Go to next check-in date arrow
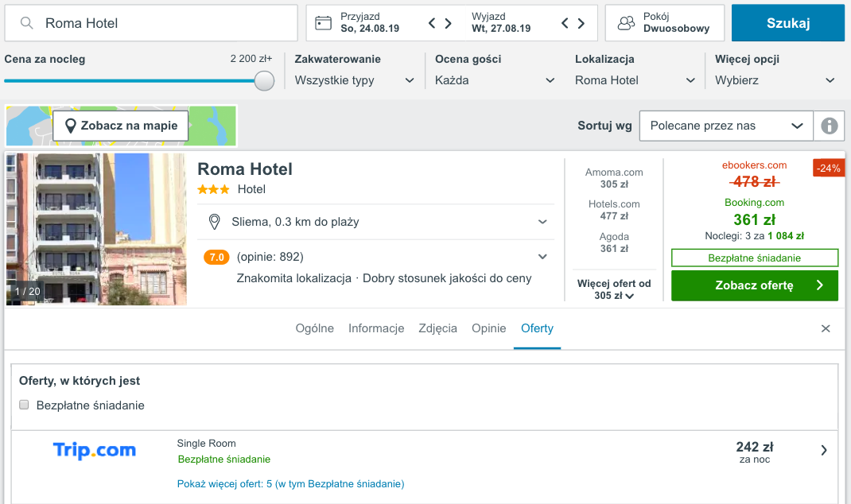Viewport: 851px width, 504px height. coord(449,23)
